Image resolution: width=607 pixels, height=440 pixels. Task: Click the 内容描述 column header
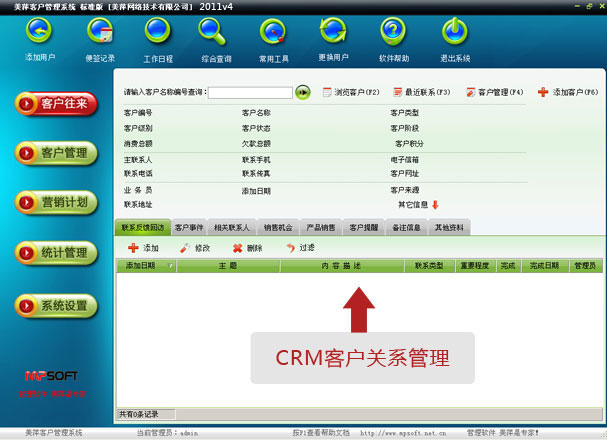(342, 266)
